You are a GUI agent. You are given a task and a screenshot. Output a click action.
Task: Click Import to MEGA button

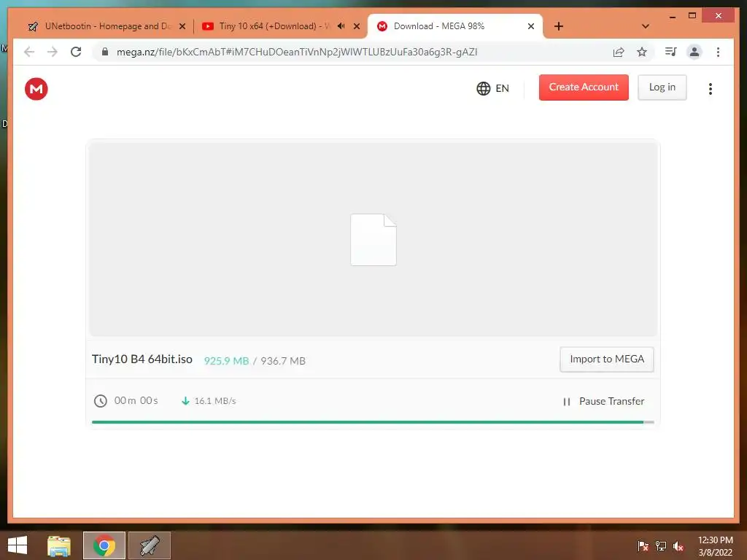(607, 359)
